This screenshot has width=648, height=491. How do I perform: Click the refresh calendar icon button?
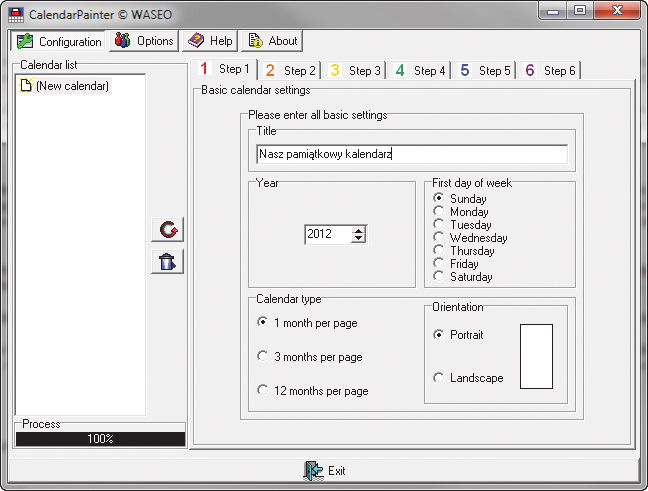pos(168,230)
